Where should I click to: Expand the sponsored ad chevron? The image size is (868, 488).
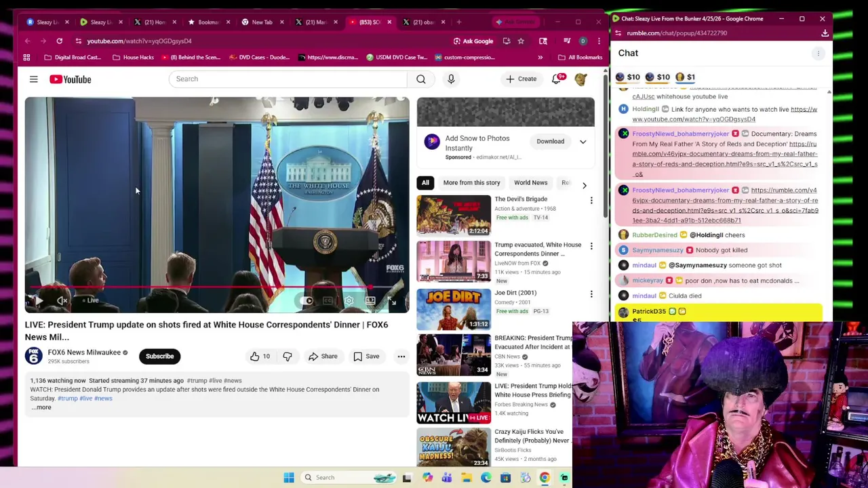point(583,142)
